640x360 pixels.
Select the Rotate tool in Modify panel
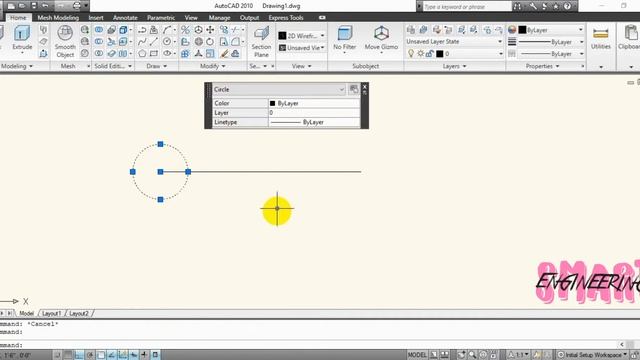210,42
